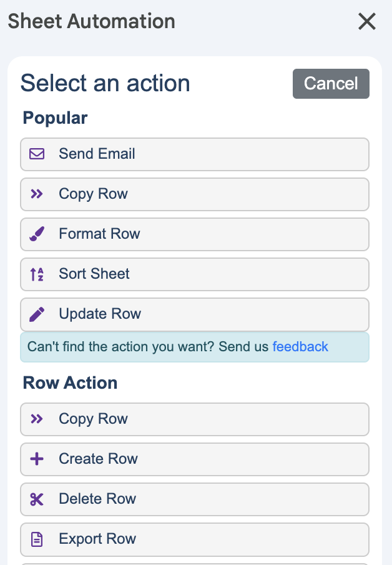Click the envelope icon beside Send Email
The image size is (392, 565).
pos(37,154)
